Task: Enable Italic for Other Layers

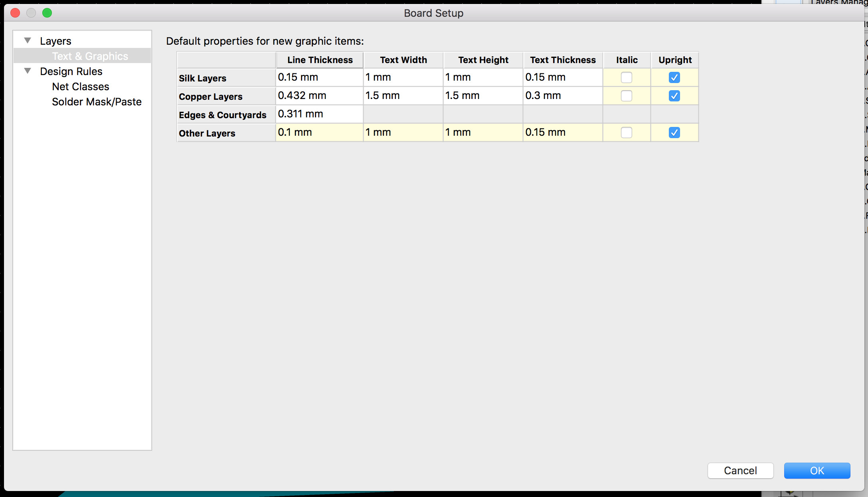Action: pos(626,133)
